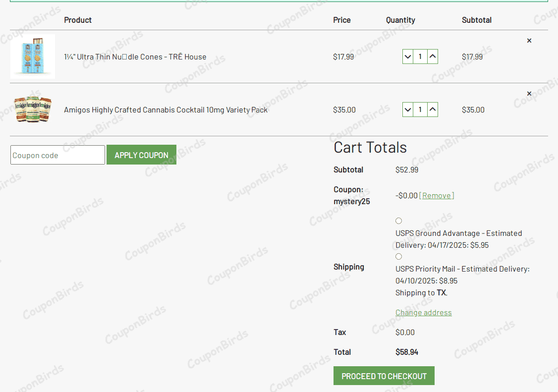Click the Product column header
Viewport: 558px width, 392px height.
pos(78,20)
